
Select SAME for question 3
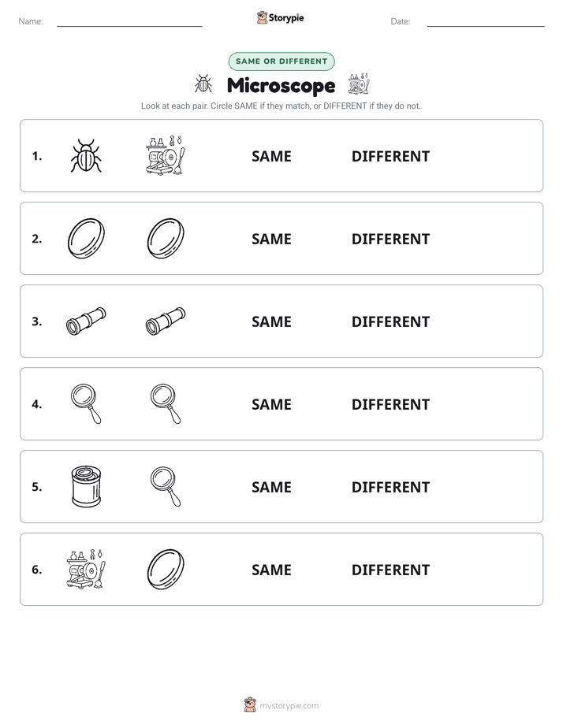tap(271, 321)
